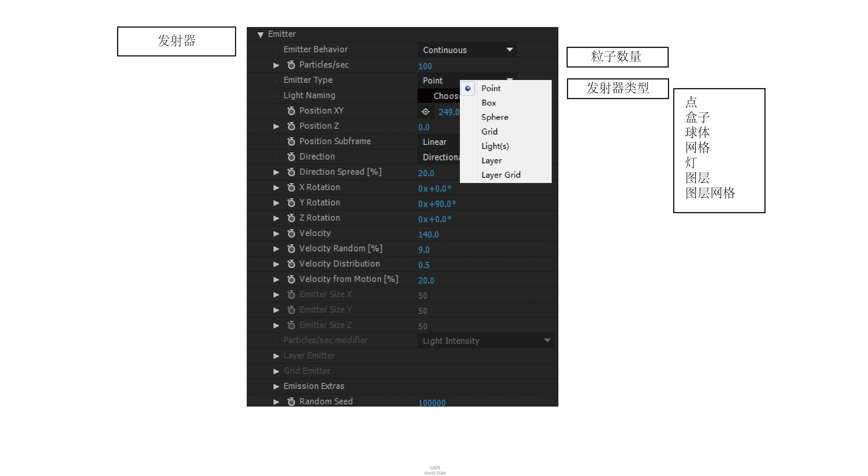Collapse the Emitter group

[x=260, y=34]
